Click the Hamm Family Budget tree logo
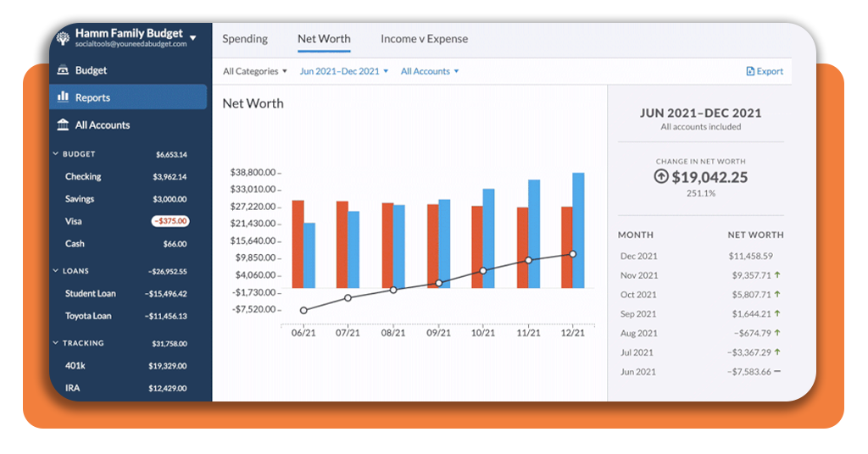This screenshot has height=454, width=868. coord(63,37)
